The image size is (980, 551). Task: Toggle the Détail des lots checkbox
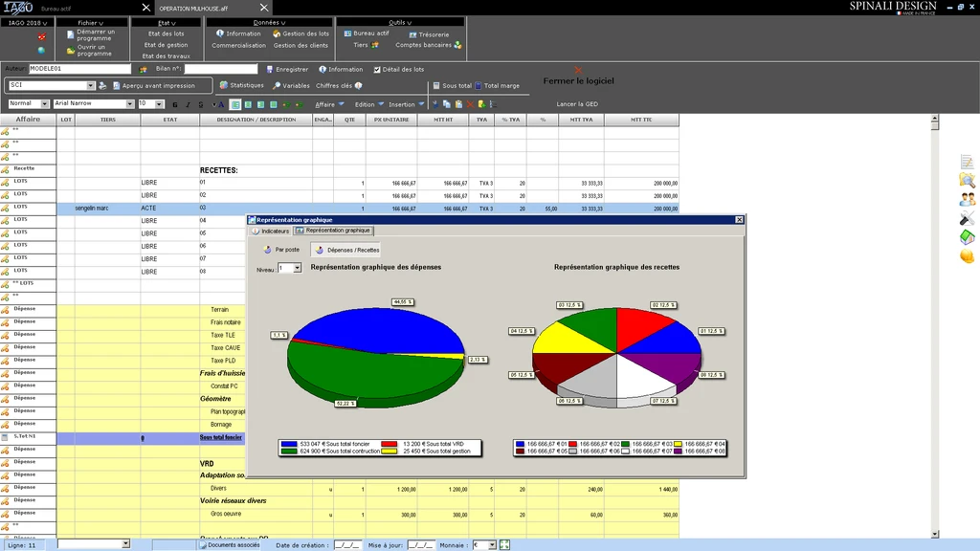click(378, 70)
